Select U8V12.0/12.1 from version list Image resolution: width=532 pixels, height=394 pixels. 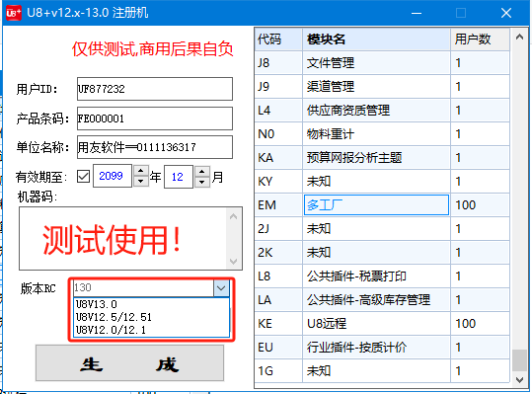pyautogui.click(x=152, y=330)
